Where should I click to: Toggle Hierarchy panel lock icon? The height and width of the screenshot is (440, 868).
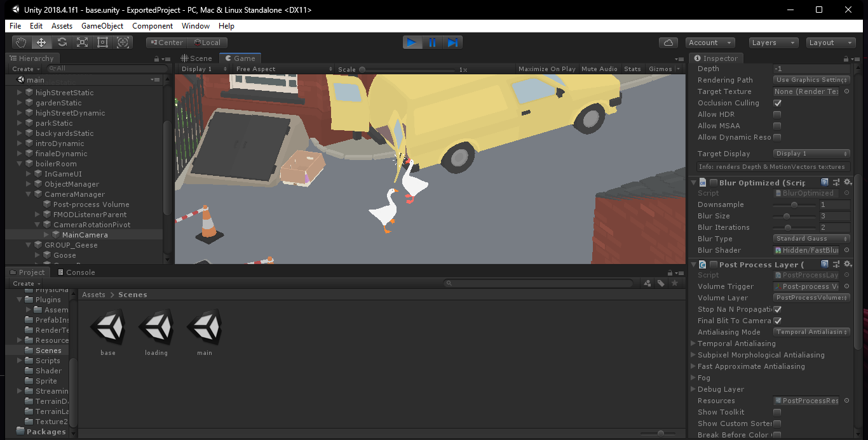click(156, 59)
